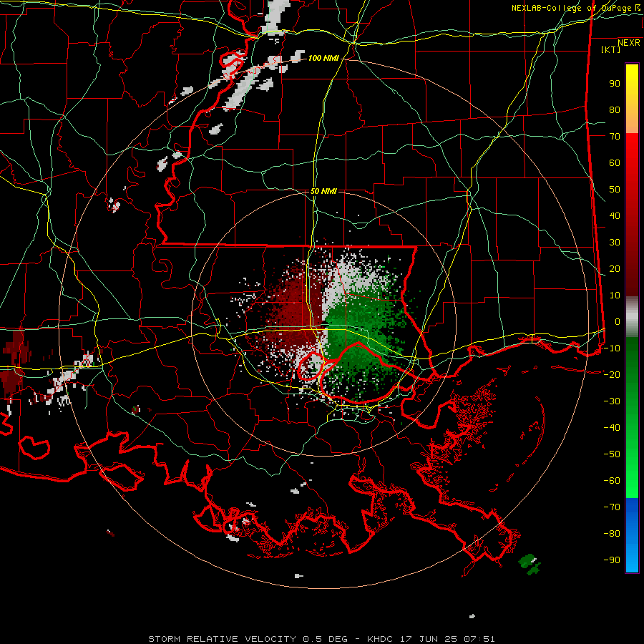Click the small green echo offshore southeast

pos(530,564)
